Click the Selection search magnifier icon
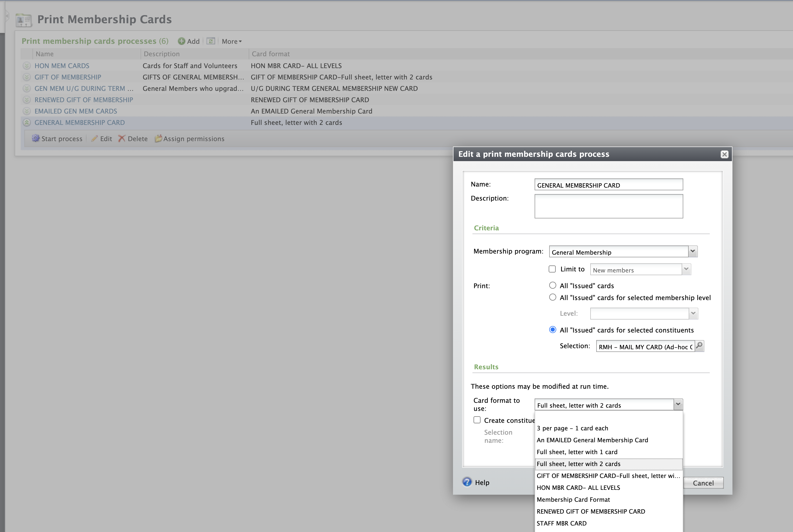This screenshot has width=793, height=532. (699, 346)
